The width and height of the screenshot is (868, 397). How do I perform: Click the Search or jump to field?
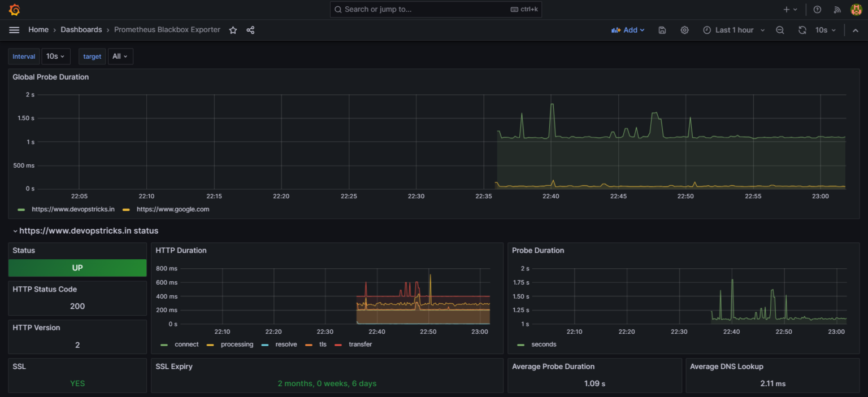(435, 9)
